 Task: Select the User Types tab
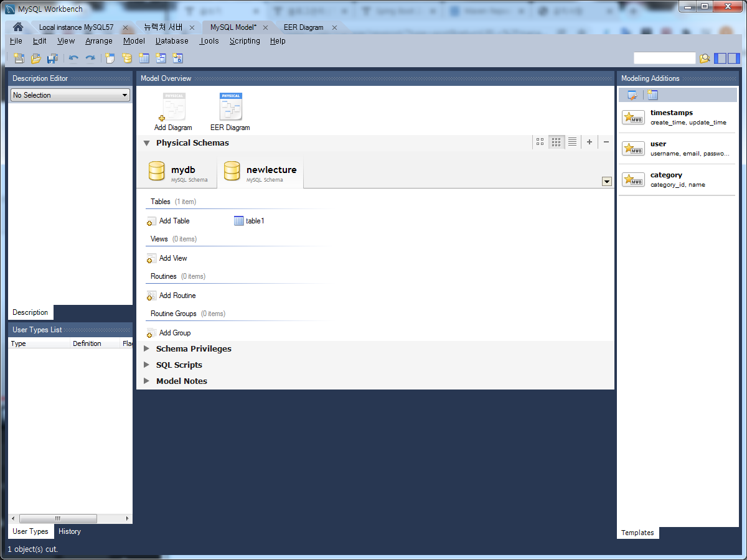pos(31,531)
